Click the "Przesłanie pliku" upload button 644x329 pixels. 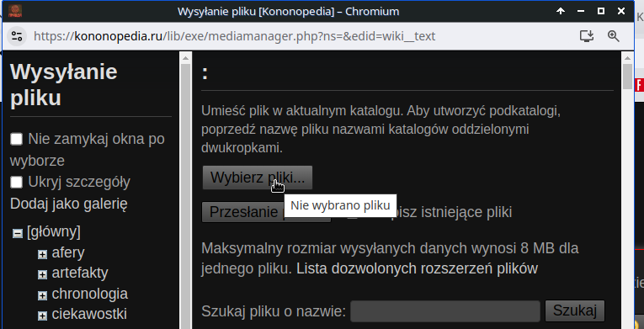point(266,212)
